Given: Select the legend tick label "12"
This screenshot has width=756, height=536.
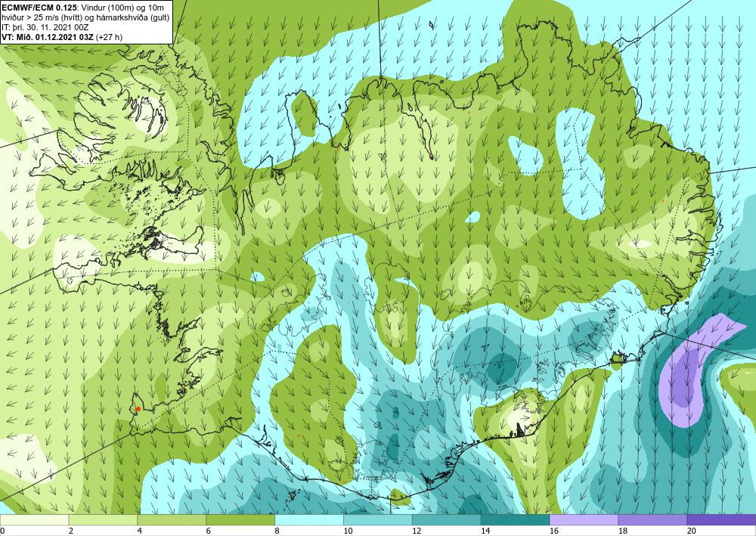Looking at the screenshot, I should 417,531.
